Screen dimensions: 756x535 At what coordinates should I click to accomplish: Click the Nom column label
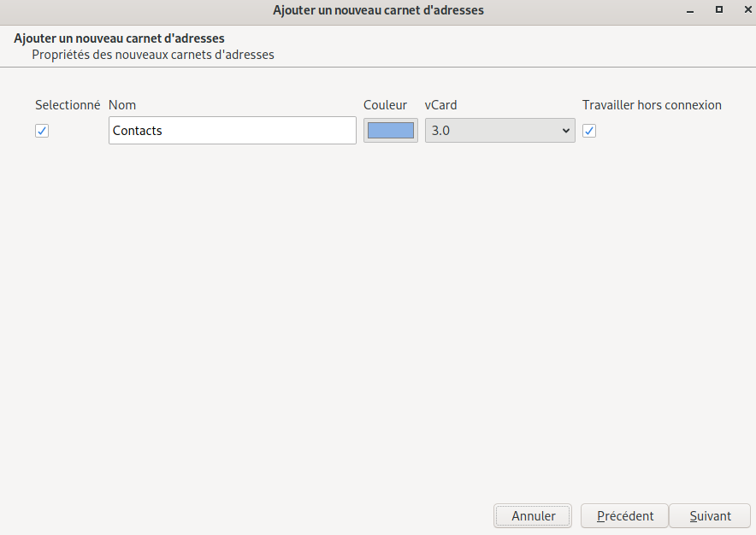[x=122, y=105]
